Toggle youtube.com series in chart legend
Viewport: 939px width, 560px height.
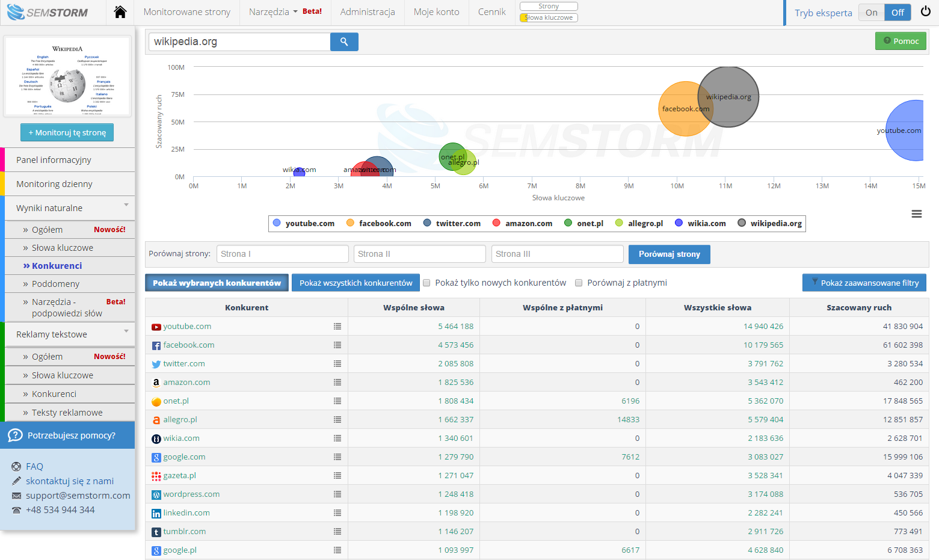(x=304, y=223)
